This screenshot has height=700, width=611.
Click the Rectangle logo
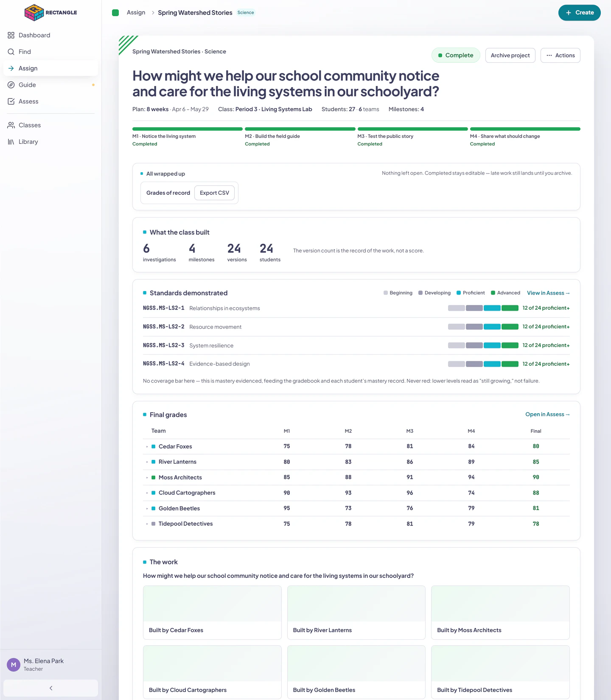(51, 12)
